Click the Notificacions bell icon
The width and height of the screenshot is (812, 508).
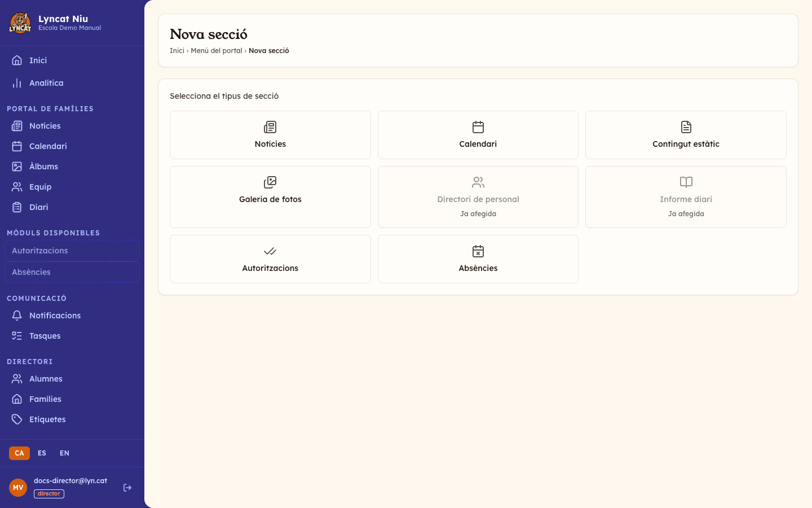tap(17, 316)
